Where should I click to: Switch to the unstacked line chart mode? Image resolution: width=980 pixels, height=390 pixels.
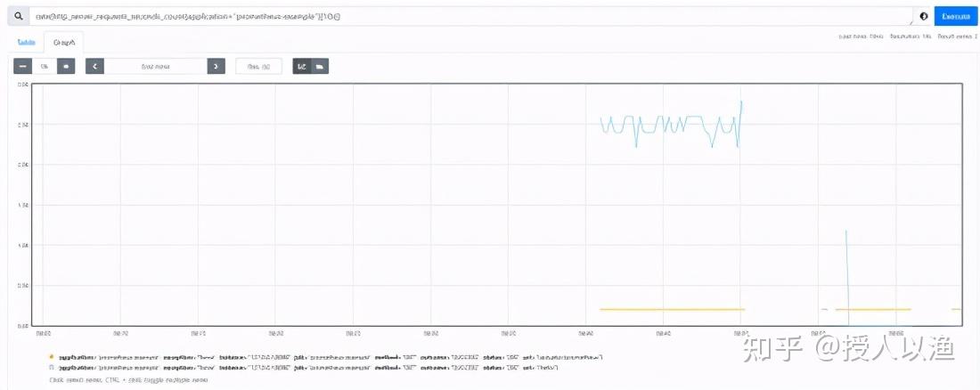(x=302, y=66)
